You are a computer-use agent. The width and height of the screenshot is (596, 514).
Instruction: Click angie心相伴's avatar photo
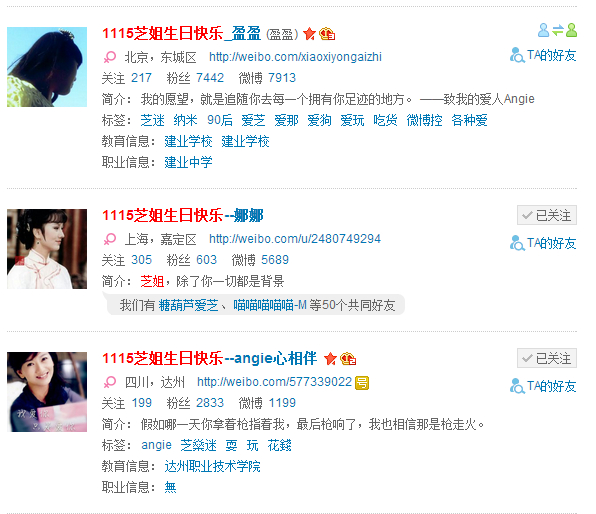pos(47,392)
